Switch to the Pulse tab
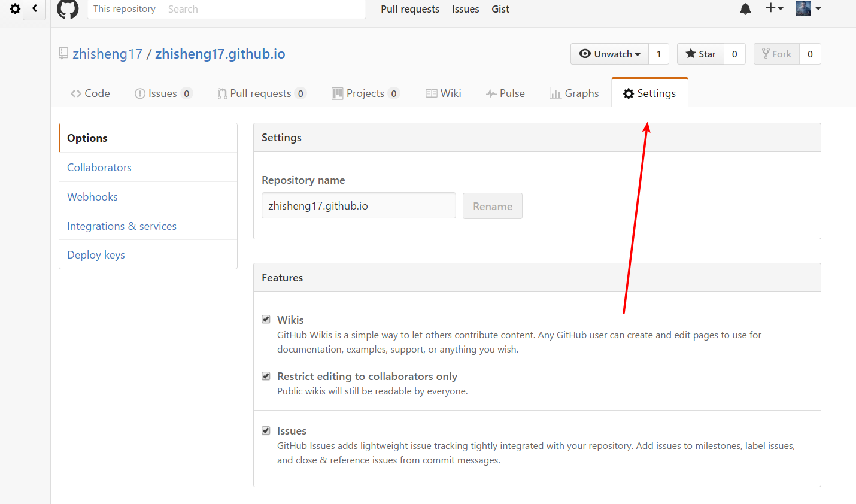The image size is (856, 504). point(505,93)
